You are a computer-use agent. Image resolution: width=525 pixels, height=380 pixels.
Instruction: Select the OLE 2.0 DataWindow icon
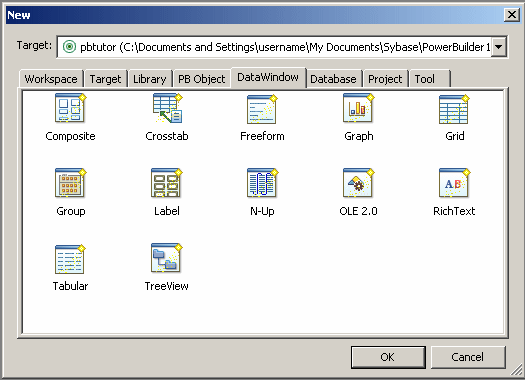coord(358,183)
